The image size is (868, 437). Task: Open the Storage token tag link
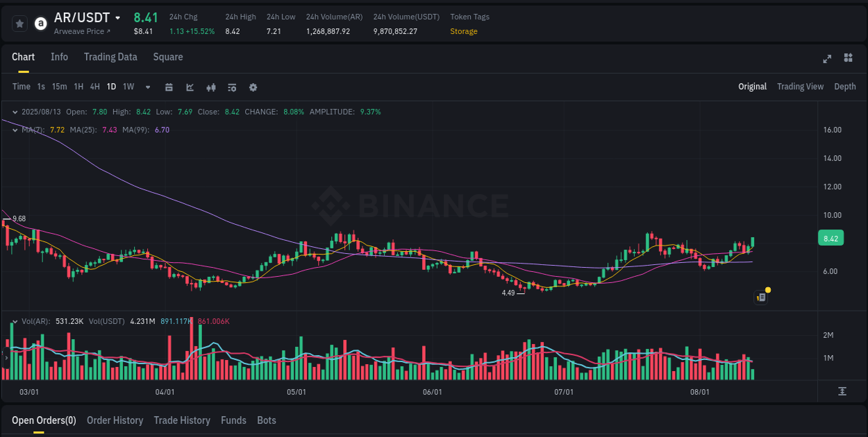(464, 31)
